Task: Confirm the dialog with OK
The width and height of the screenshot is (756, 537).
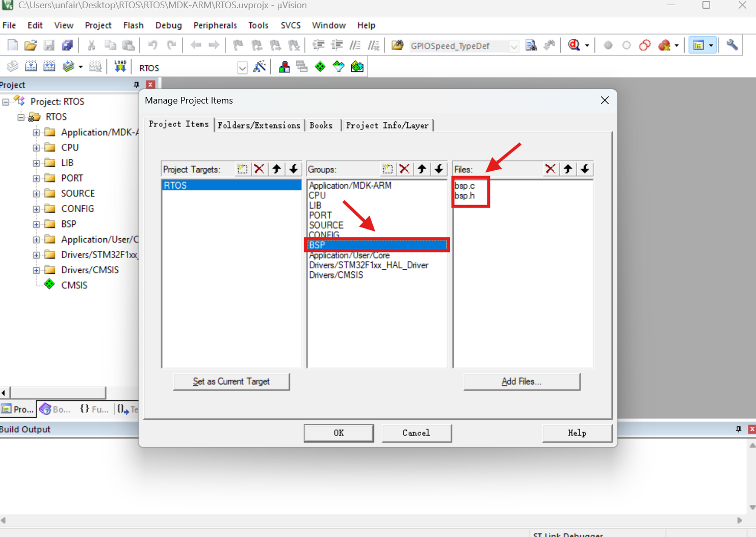Action: click(x=339, y=433)
